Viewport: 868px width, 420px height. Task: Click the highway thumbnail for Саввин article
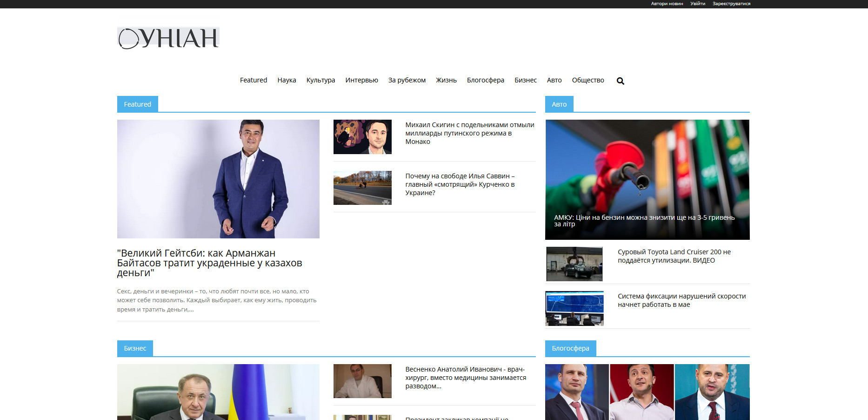pos(362,188)
